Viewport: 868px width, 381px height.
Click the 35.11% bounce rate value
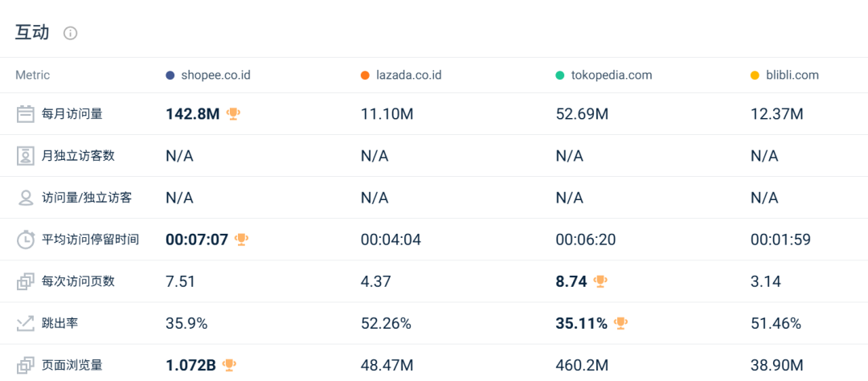click(582, 323)
